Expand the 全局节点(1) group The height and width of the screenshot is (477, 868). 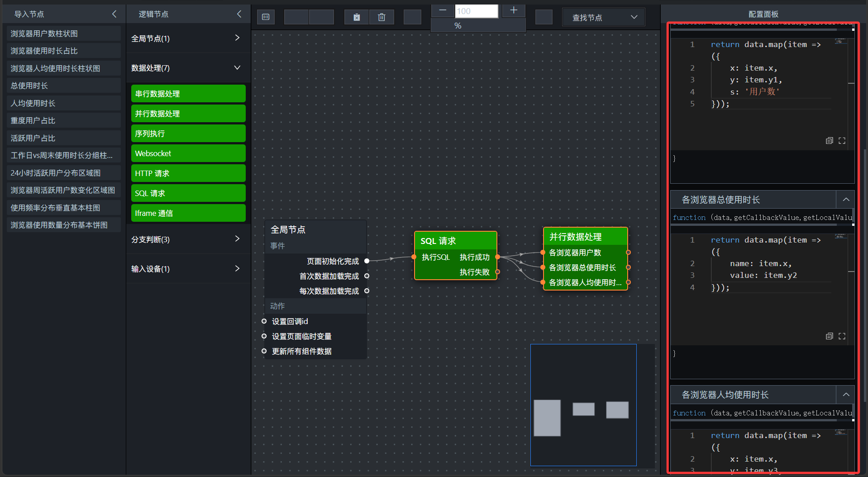point(188,38)
